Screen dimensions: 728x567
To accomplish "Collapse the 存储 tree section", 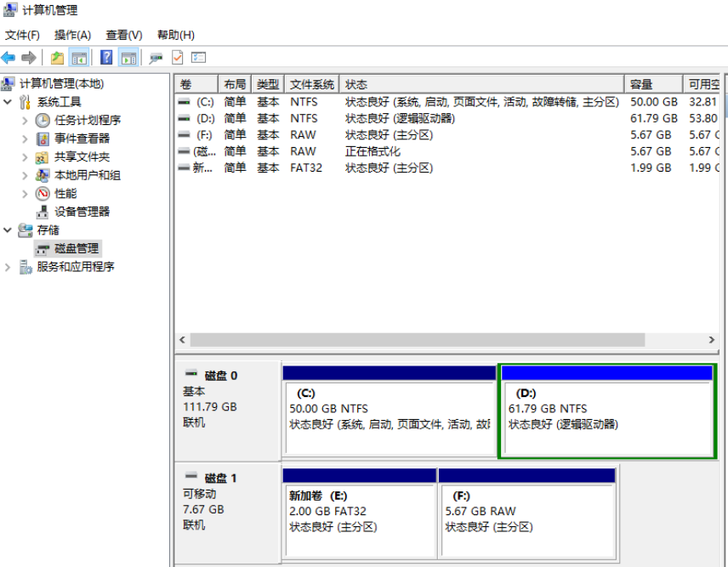I will (x=9, y=230).
